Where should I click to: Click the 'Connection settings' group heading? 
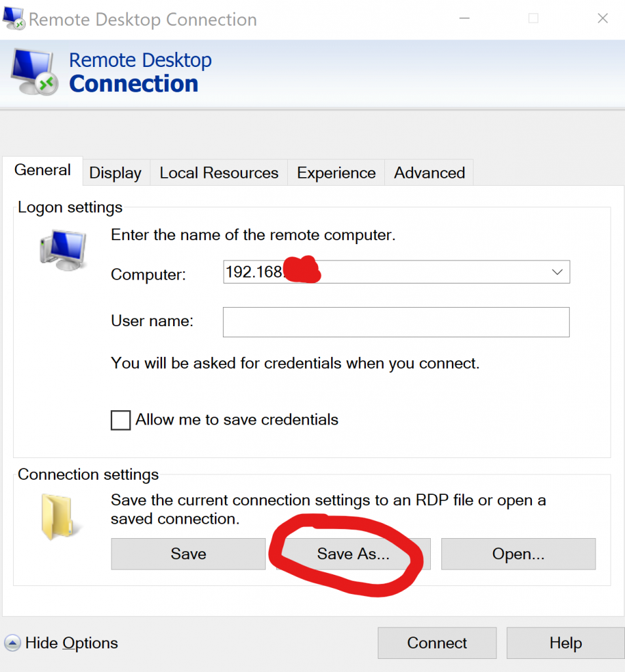(x=89, y=474)
